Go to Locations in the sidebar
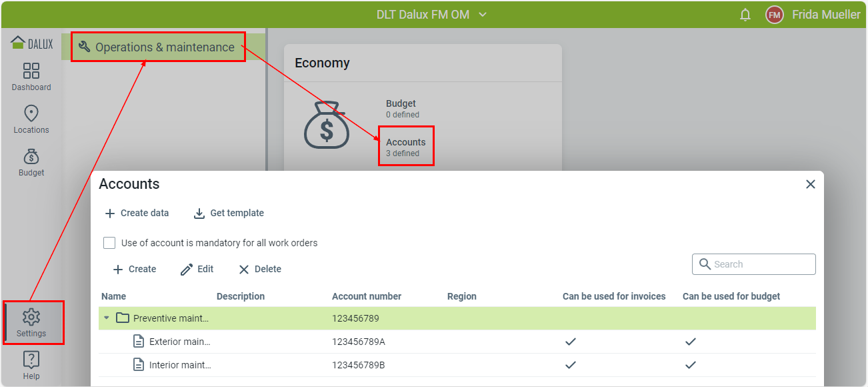 tap(31, 119)
